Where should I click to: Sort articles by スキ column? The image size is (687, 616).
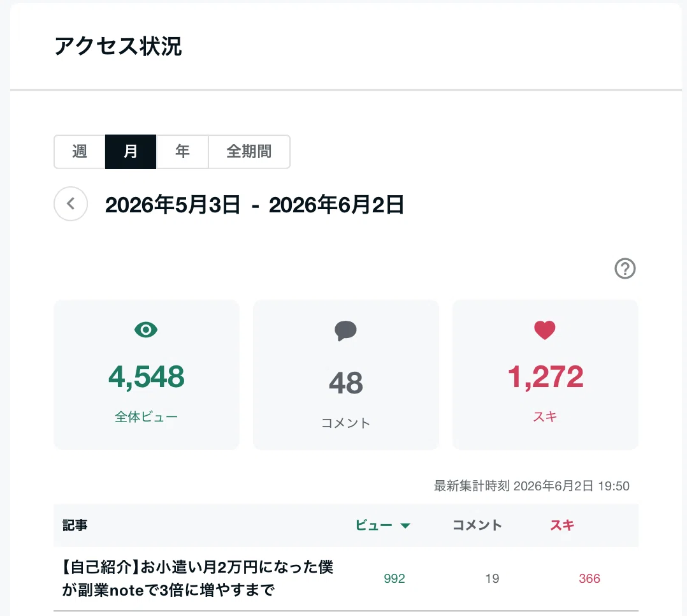(562, 525)
